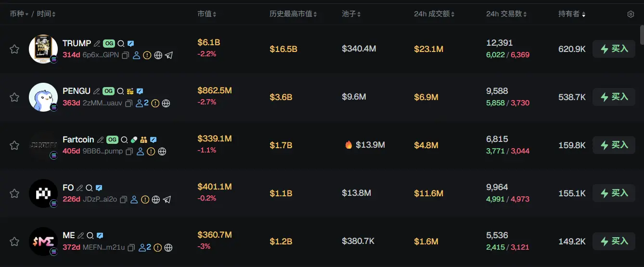This screenshot has width=644, height=267.
Task: Click 买入 button for PENGU
Action: [614, 97]
